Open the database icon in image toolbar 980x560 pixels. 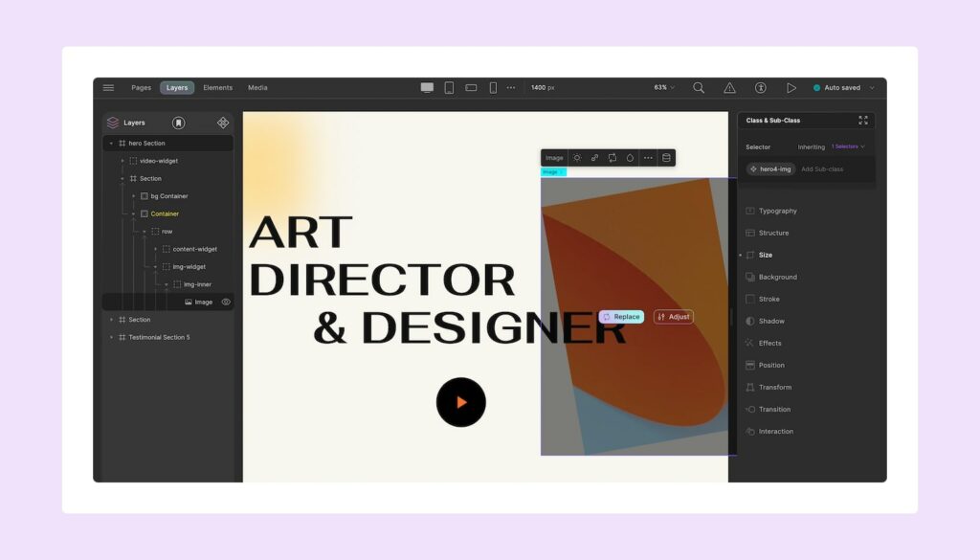[667, 158]
